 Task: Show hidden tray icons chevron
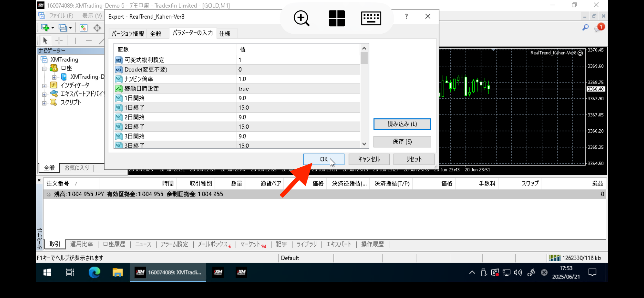pyautogui.click(x=472, y=273)
